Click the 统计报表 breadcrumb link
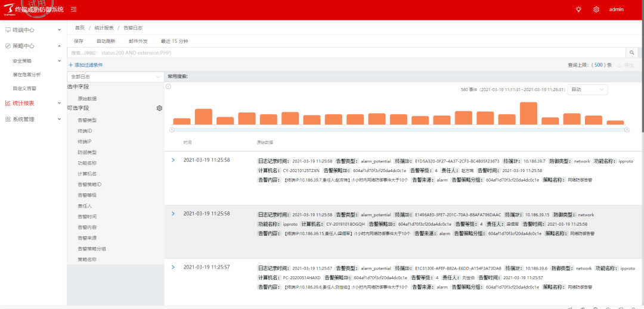This screenshot has width=644, height=309. [104, 28]
